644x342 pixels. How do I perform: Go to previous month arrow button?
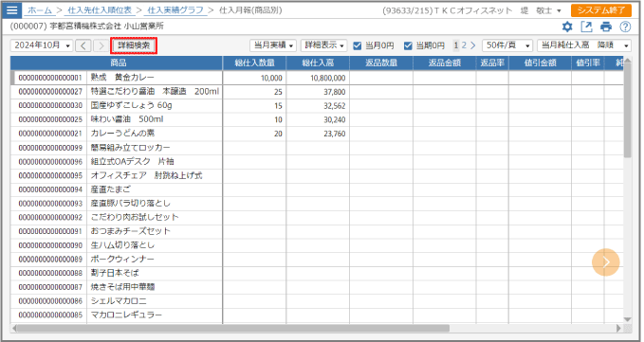pyautogui.click(x=83, y=45)
